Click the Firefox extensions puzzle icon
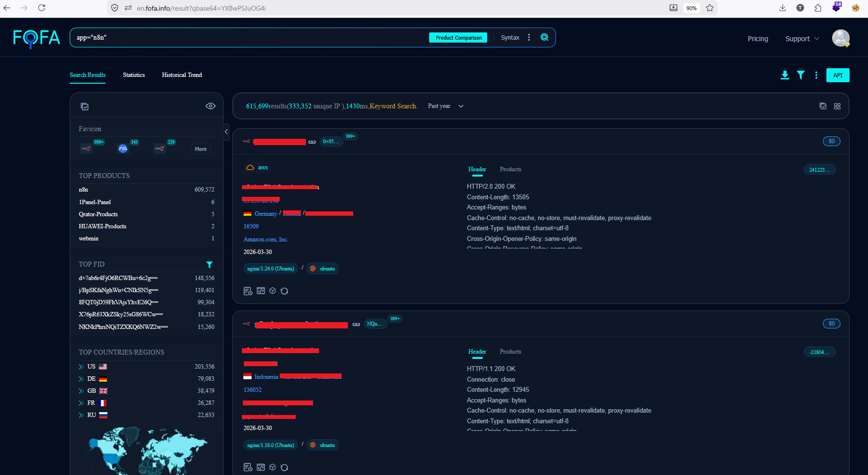868x475 pixels. 818,8
